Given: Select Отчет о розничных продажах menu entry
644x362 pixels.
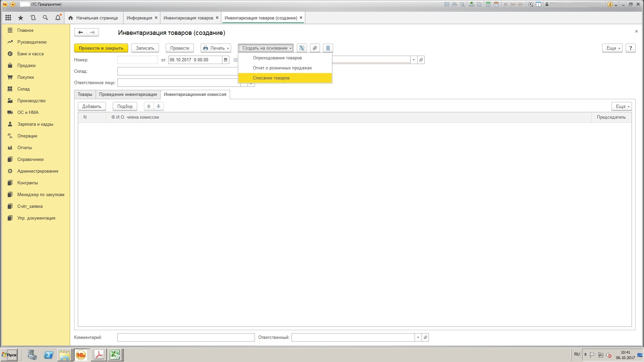Looking at the screenshot, I should coord(285,68).
